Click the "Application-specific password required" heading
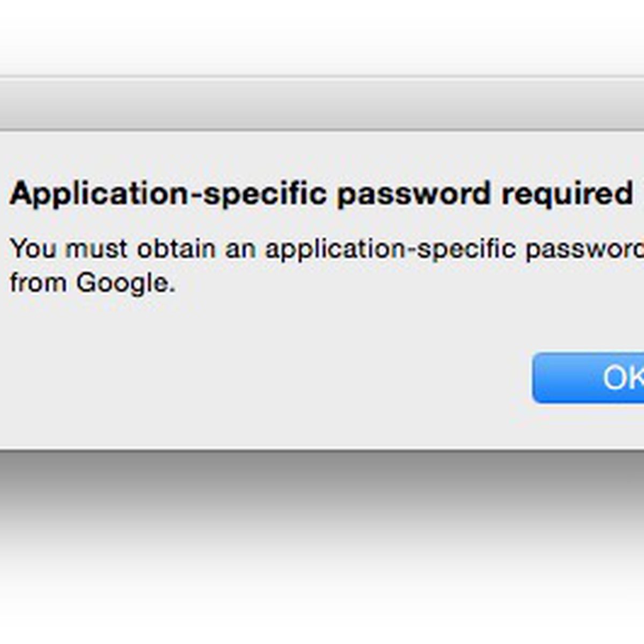Image resolution: width=644 pixels, height=644 pixels. (321, 193)
